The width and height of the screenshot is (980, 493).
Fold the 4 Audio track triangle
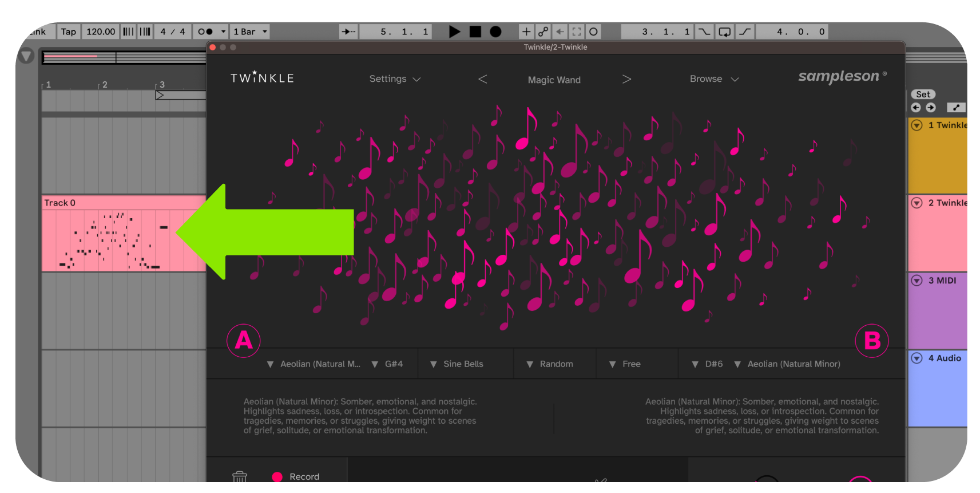point(916,358)
